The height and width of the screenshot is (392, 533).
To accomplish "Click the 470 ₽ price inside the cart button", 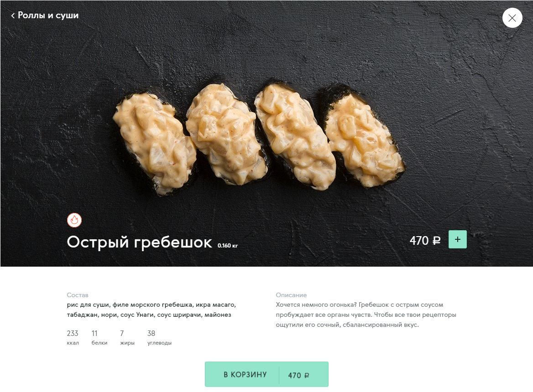I will tap(298, 375).
